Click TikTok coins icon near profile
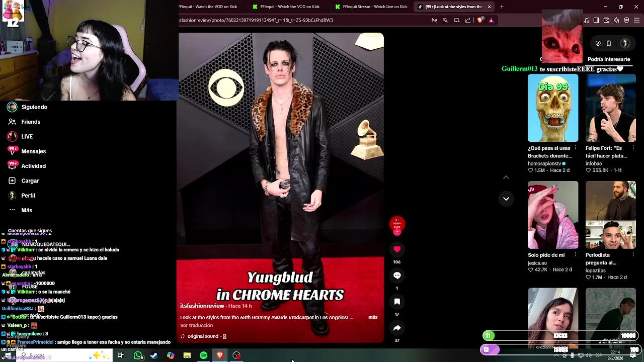Screen dimensions: 644x362 click(x=598, y=43)
